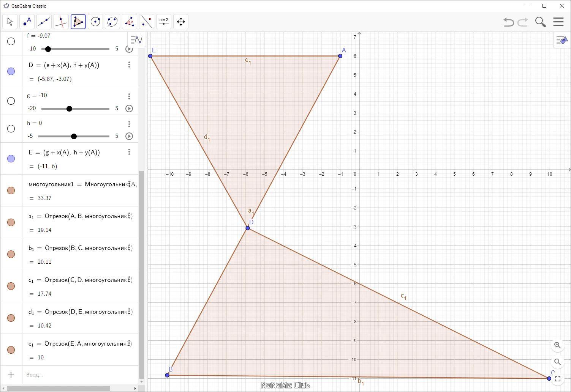Screen dimensions: 571x392
Task: Select the Angle tool
Action: pyautogui.click(x=130, y=22)
